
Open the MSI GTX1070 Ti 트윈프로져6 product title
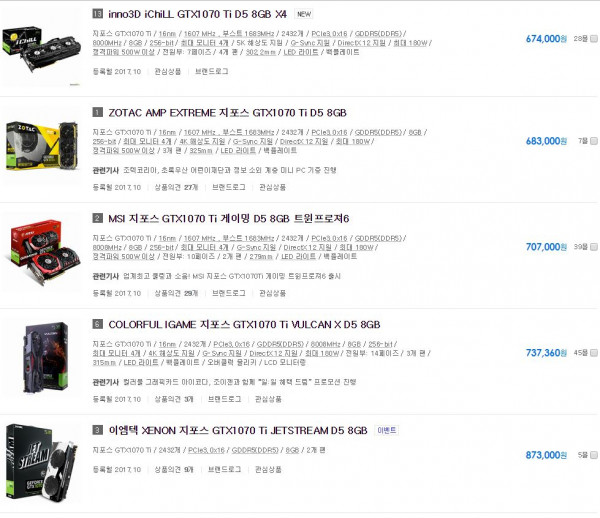(228, 219)
